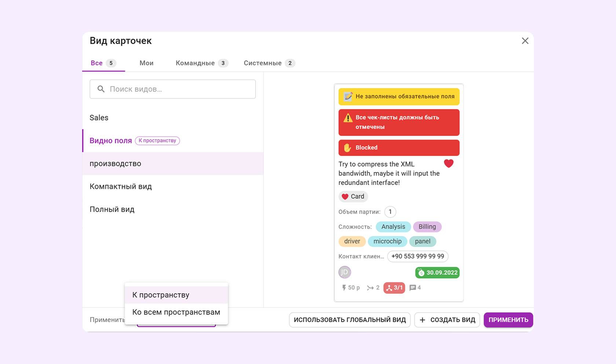616x364 pixels.
Task: Click the Поиск видов search field
Action: (x=173, y=89)
